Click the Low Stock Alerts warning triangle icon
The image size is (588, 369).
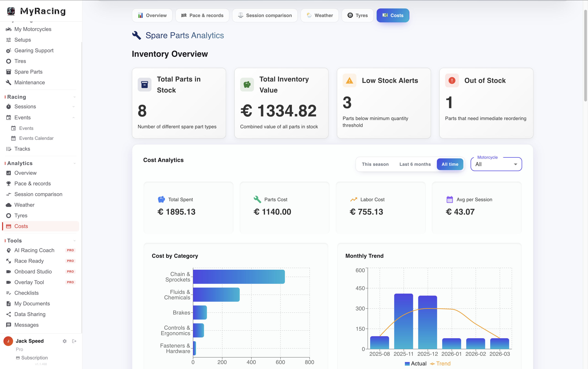click(x=349, y=80)
